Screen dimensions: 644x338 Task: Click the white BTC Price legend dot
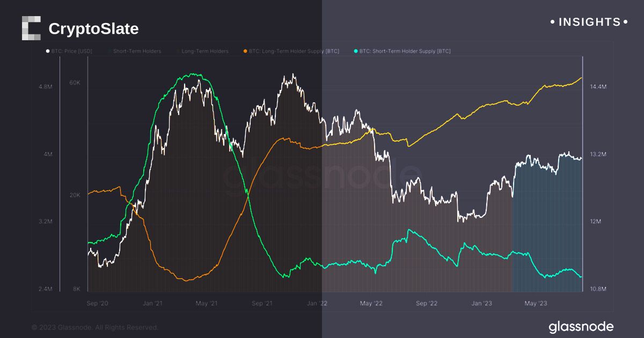coord(48,52)
